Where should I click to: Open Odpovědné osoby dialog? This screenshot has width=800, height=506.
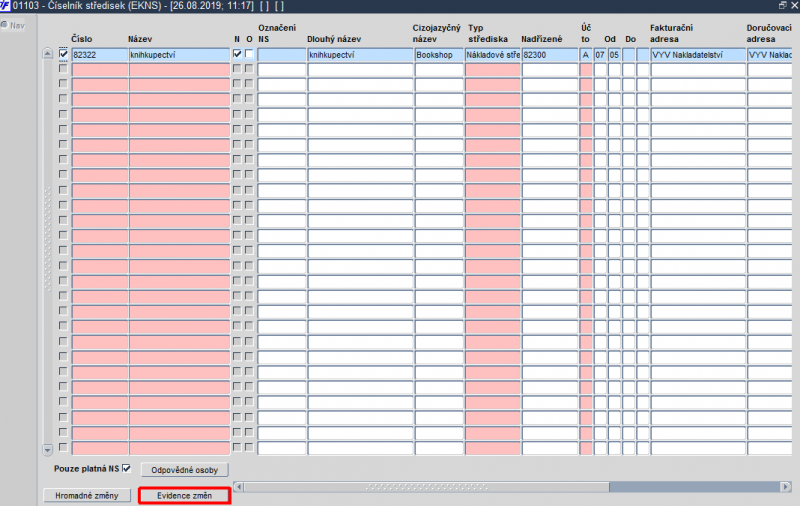point(184,470)
